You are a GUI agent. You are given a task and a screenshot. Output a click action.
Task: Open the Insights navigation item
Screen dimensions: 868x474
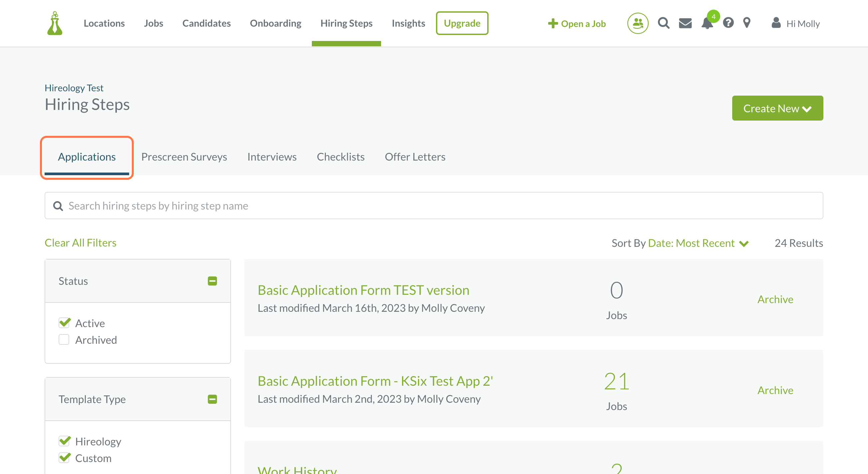pos(408,23)
